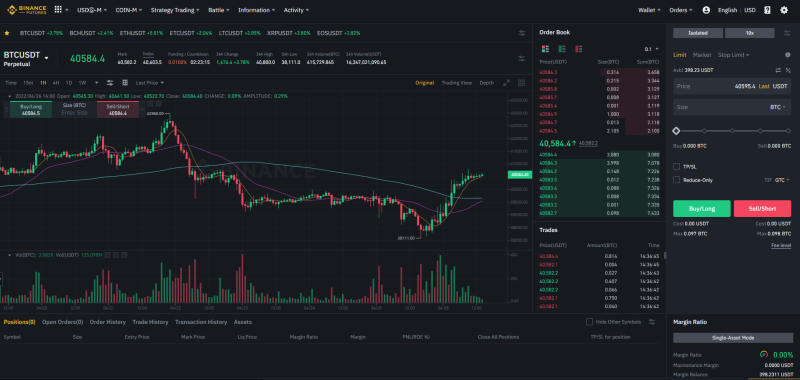800x380 pixels.
Task: Click the green Buy/Long button
Action: (x=702, y=209)
